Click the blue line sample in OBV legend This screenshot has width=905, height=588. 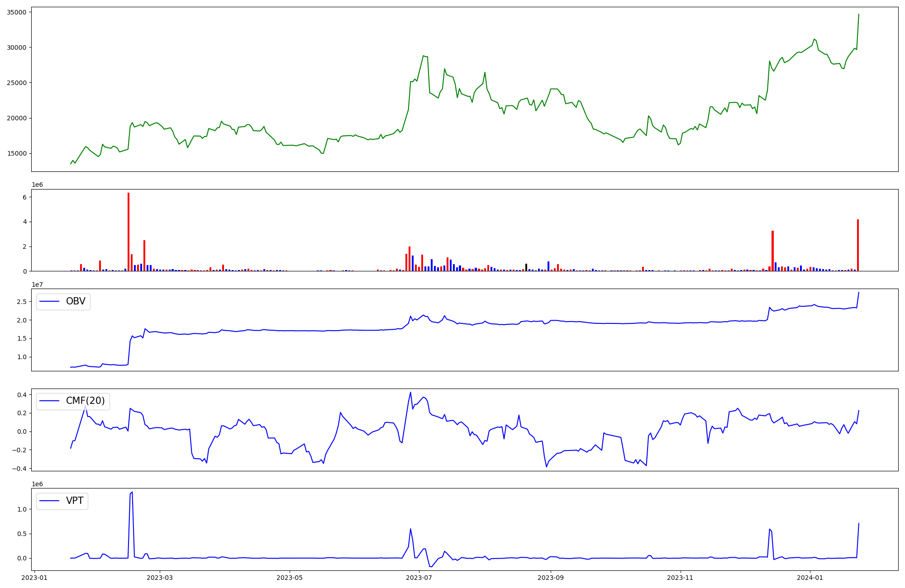(50, 302)
